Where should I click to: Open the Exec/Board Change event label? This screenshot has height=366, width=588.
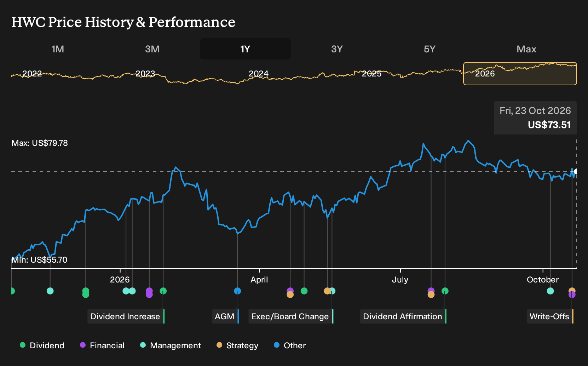point(291,316)
